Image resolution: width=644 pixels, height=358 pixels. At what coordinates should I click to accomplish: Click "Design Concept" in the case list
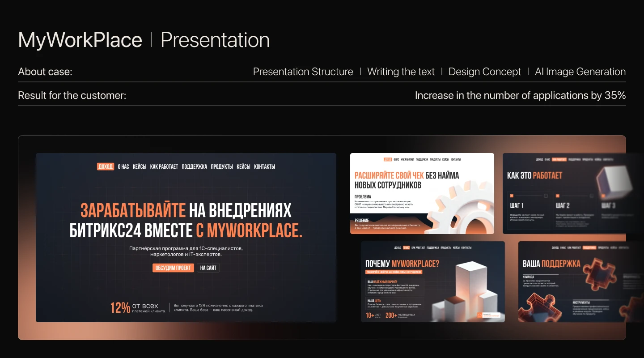(x=485, y=72)
